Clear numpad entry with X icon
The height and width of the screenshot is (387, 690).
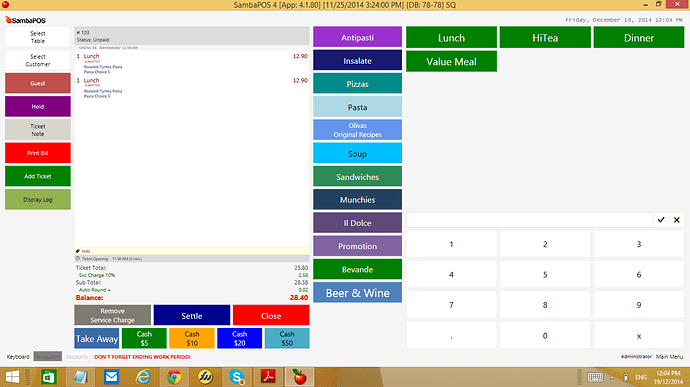tap(677, 220)
